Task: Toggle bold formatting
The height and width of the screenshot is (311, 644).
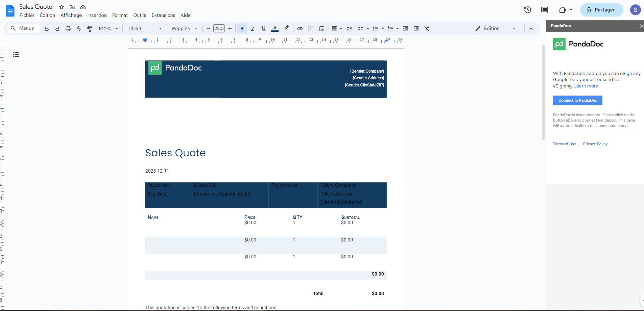Action: tap(242, 28)
